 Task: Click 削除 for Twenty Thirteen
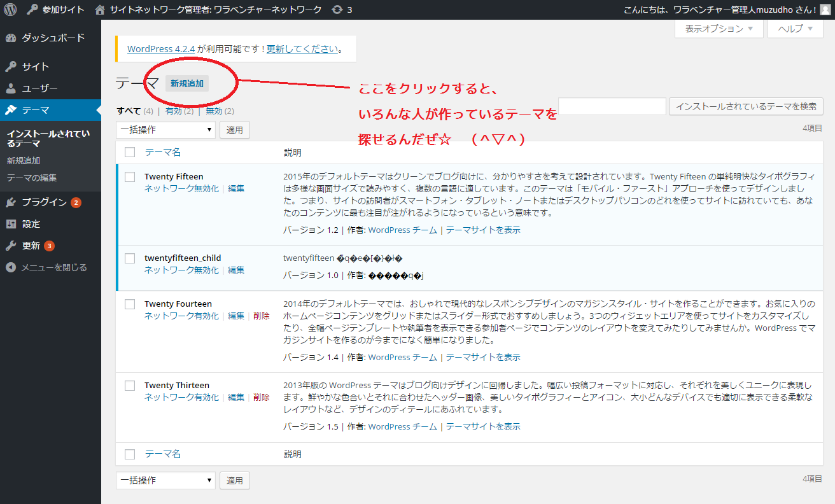262,397
